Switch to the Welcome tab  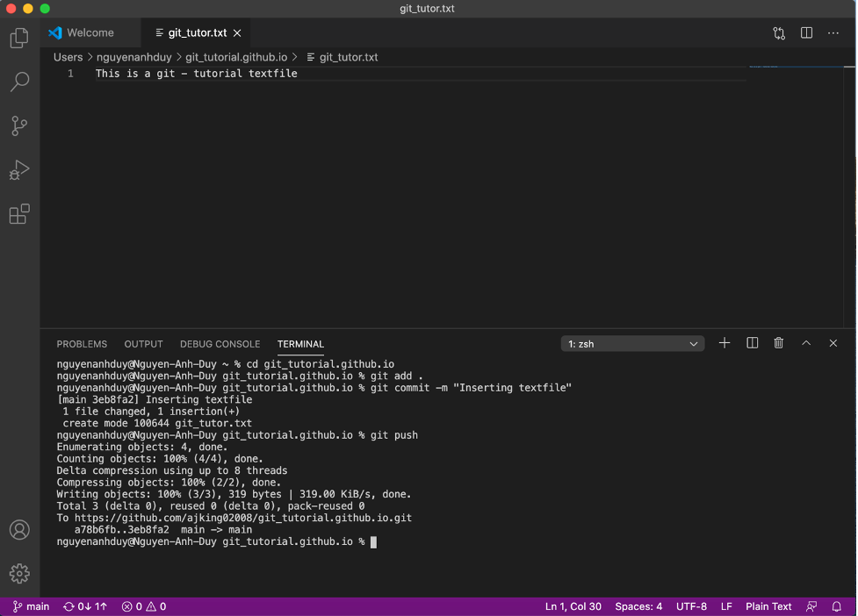pyautogui.click(x=90, y=33)
